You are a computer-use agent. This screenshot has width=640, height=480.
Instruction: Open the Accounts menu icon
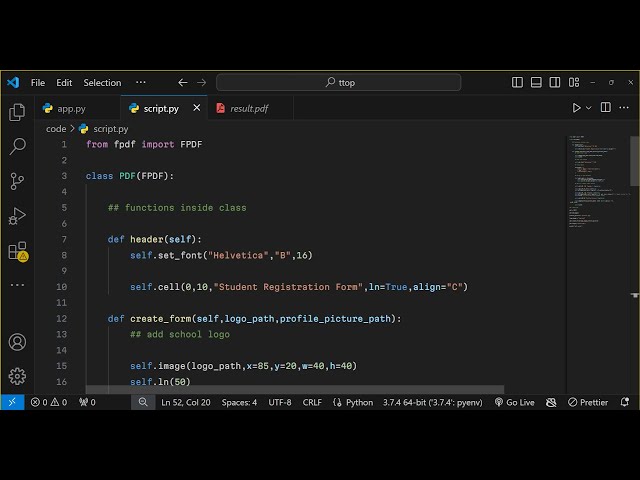17,342
